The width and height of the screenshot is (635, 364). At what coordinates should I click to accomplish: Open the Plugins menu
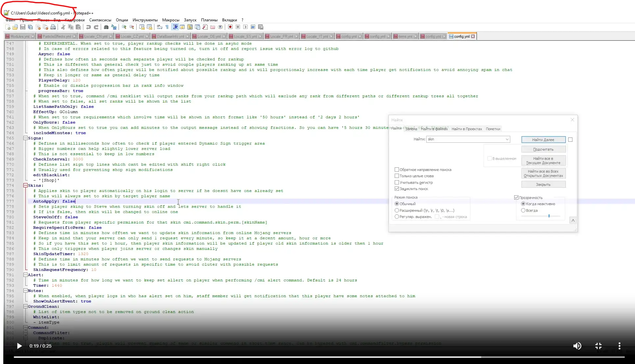click(209, 20)
